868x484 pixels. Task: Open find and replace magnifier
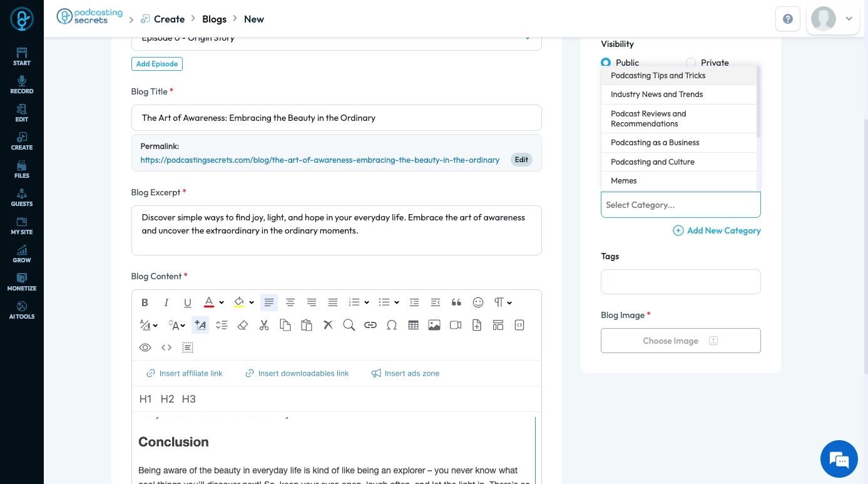[349, 325]
